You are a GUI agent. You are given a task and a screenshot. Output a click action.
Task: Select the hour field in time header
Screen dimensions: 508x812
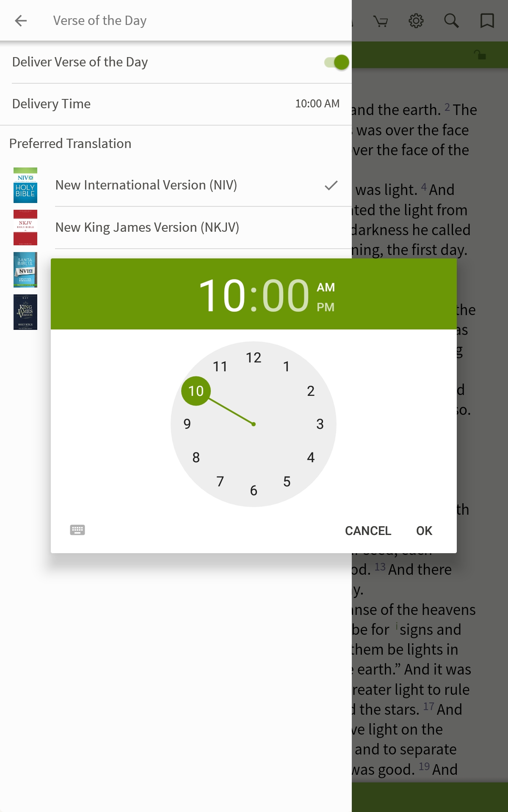(x=222, y=296)
